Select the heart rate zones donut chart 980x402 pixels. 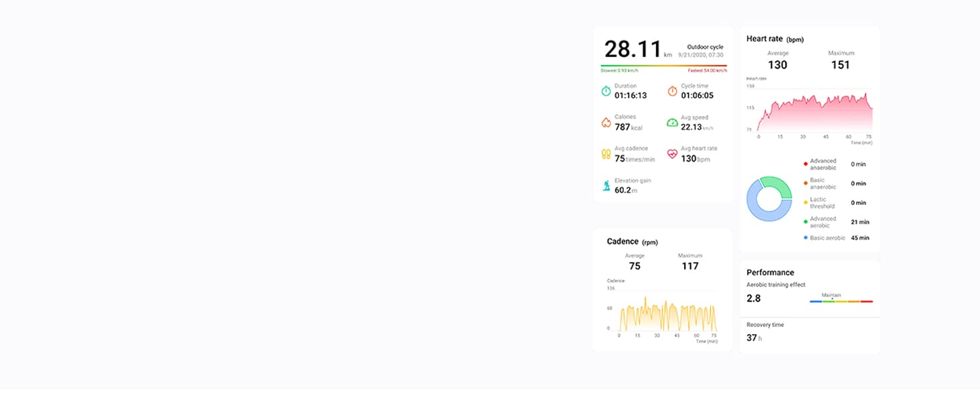tap(768, 198)
